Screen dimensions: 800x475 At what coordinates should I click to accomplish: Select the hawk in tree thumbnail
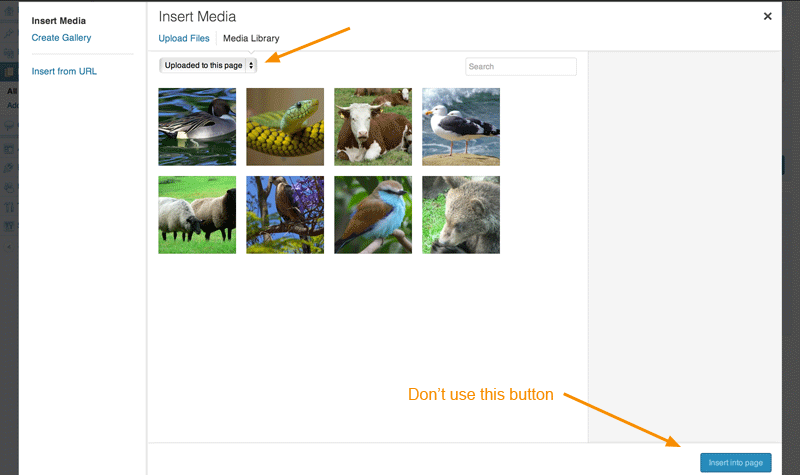[285, 215]
